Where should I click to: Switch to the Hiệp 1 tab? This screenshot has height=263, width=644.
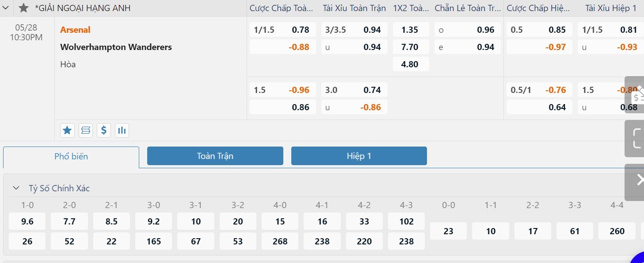359,156
